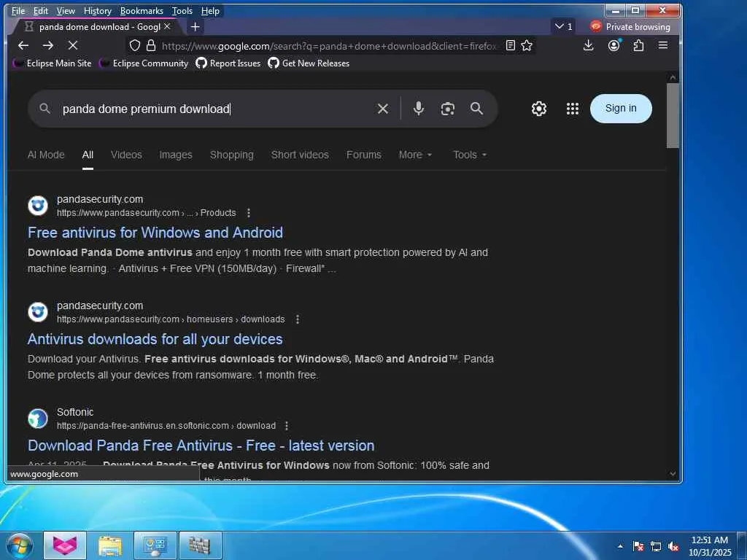Open more options for Softonic result
The image size is (747, 560).
pos(286,426)
